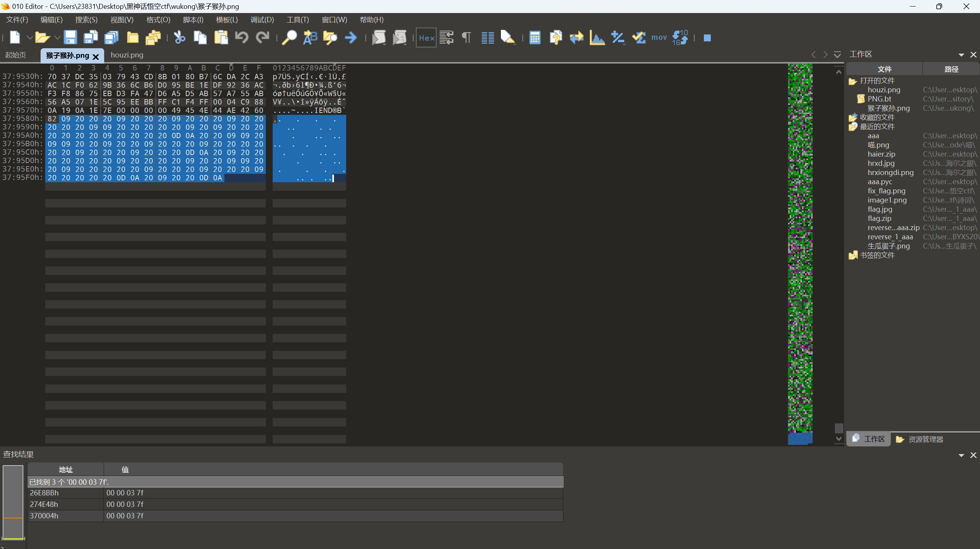
Task: Open Find with magnifier icon
Action: (290, 38)
